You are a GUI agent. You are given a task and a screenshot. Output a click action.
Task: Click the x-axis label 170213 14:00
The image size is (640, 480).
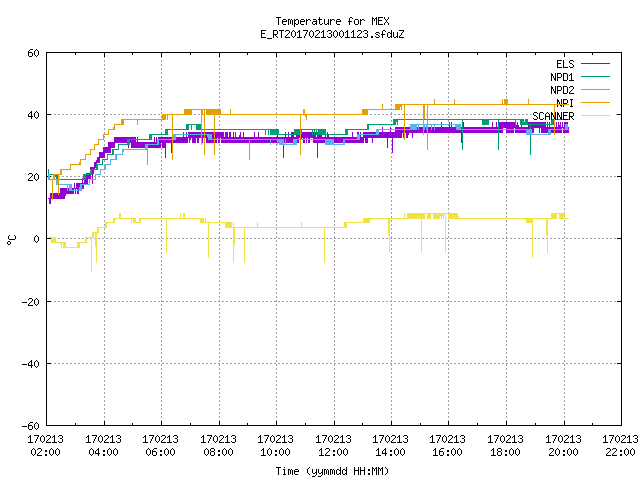[391, 446]
